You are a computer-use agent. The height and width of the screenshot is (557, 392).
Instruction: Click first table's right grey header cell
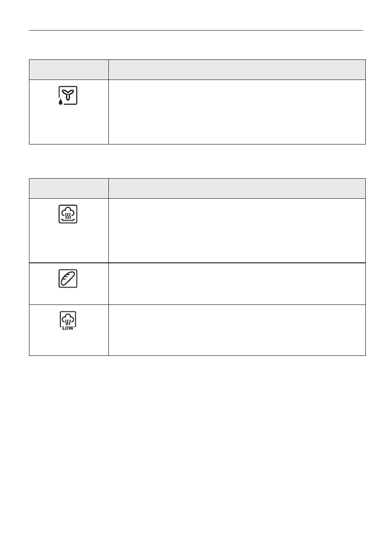pyautogui.click(x=236, y=70)
